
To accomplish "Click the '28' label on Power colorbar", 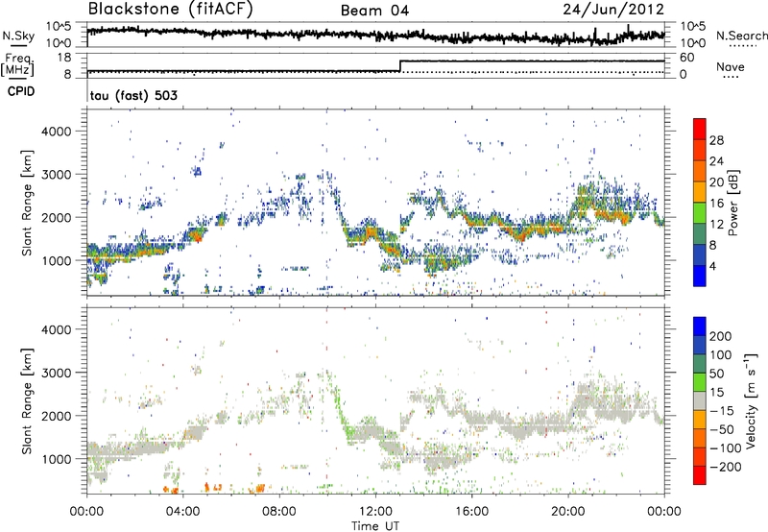I will tap(716, 140).
